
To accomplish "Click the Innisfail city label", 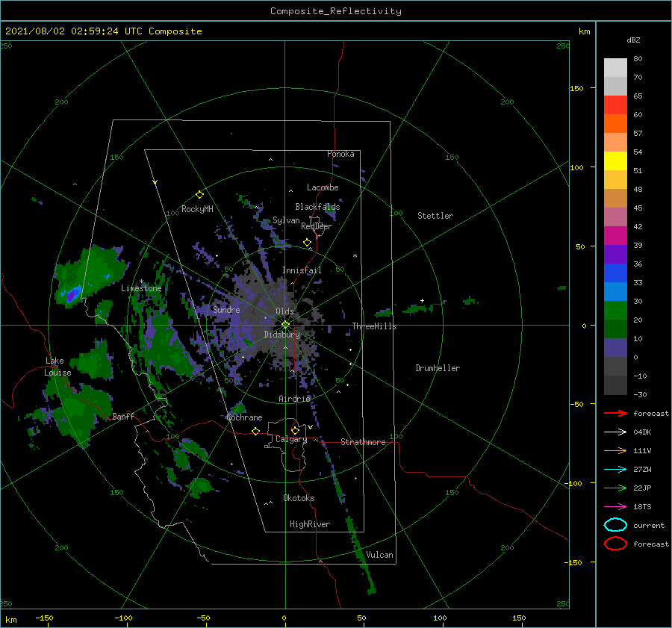I will [x=302, y=270].
